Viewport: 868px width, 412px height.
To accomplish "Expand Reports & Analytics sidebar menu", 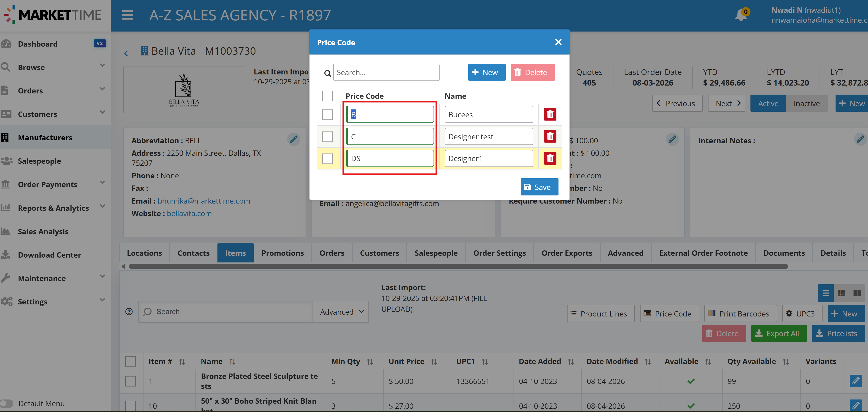I will (102, 206).
